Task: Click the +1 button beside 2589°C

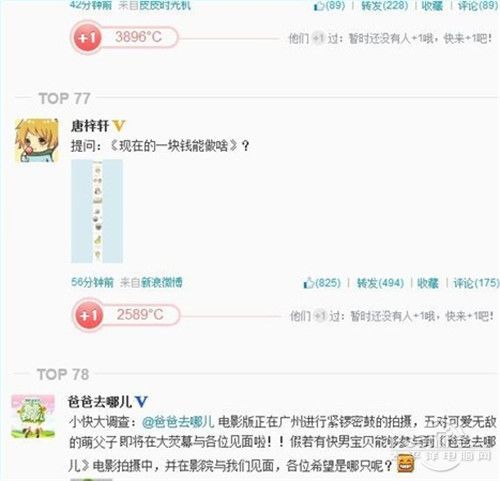Action: coord(88,315)
